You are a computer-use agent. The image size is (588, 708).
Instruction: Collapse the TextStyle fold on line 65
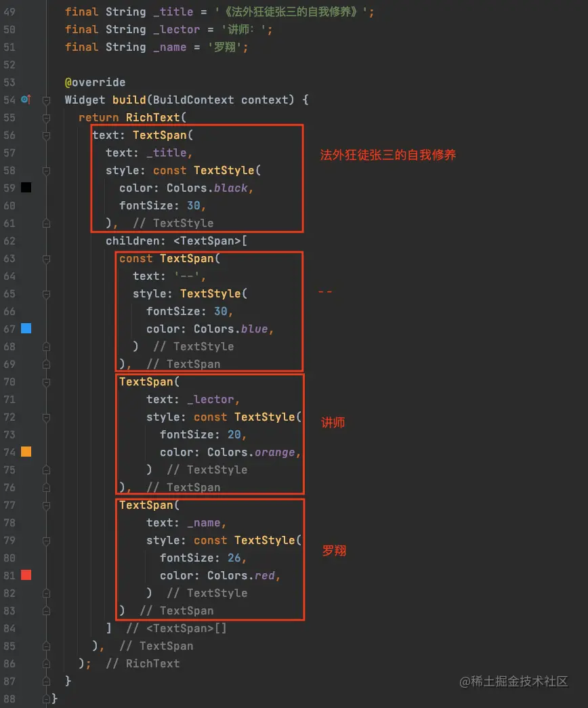coord(46,294)
